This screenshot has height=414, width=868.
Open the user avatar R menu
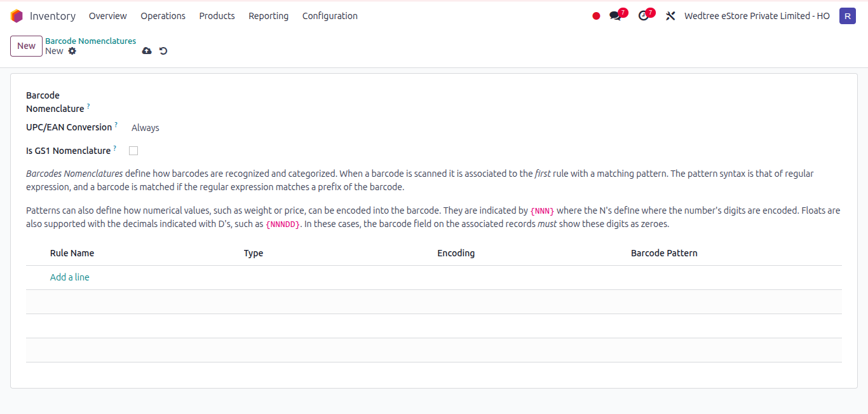click(848, 16)
